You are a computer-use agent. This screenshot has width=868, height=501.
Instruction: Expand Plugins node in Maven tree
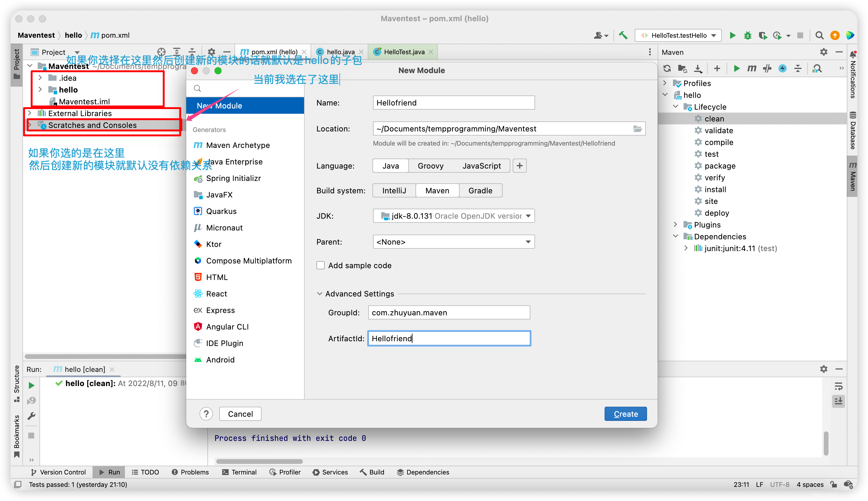(675, 225)
